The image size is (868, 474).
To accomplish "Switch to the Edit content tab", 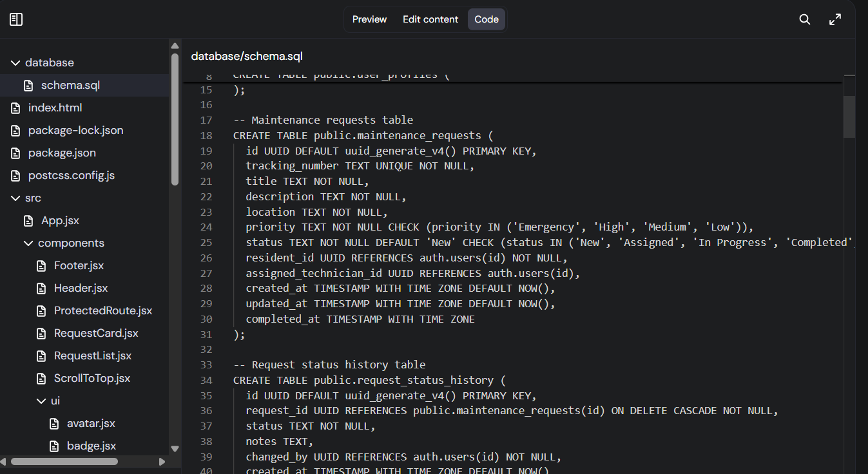I will point(430,19).
